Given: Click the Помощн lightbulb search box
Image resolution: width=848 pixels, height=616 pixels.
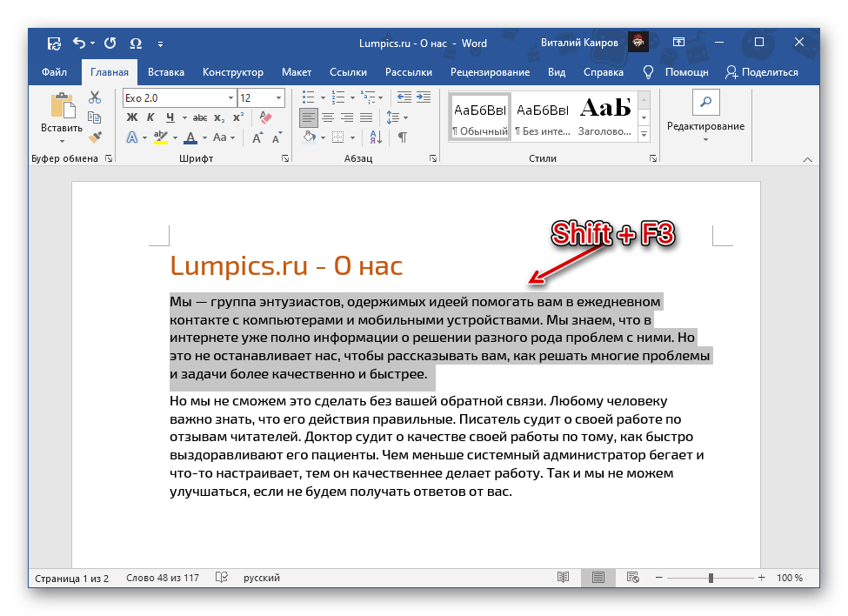Looking at the screenshot, I should click(676, 72).
